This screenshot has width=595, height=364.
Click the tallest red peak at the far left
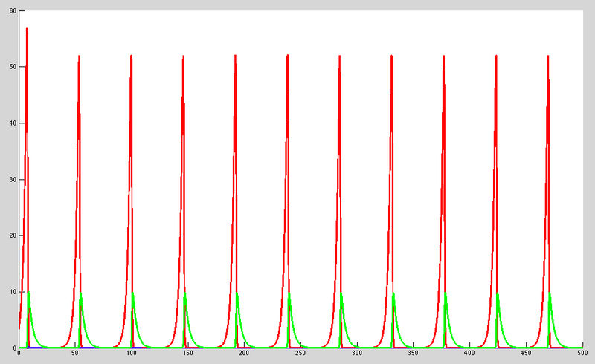click(27, 30)
